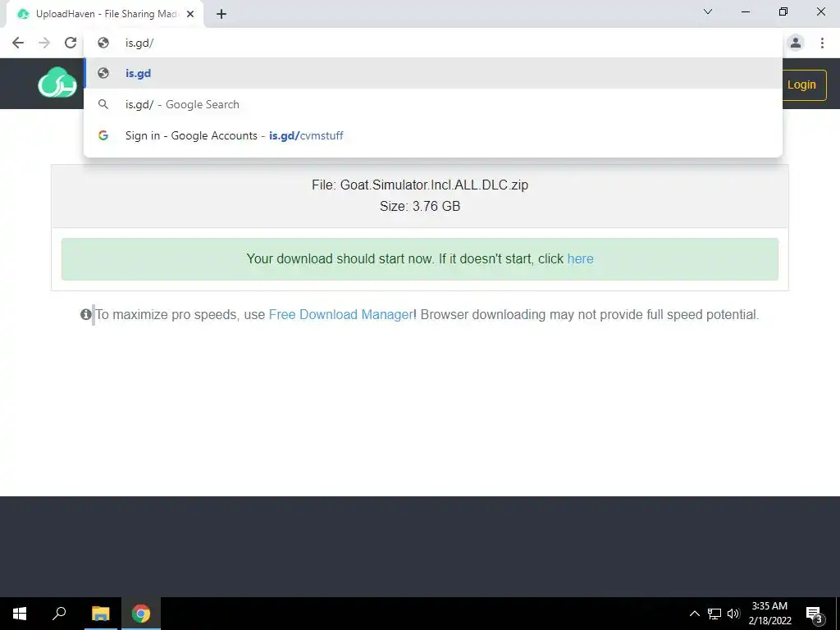Minimize the Chrome window
The image size is (840, 630).
click(746, 11)
